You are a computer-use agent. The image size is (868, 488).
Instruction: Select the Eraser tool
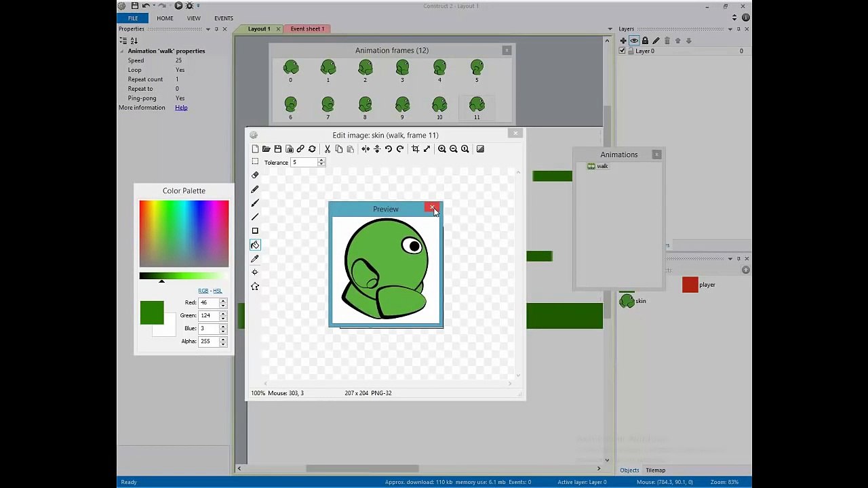255,176
